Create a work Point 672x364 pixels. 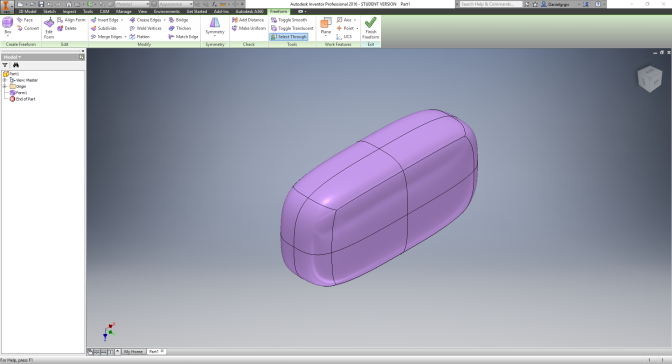coord(345,28)
